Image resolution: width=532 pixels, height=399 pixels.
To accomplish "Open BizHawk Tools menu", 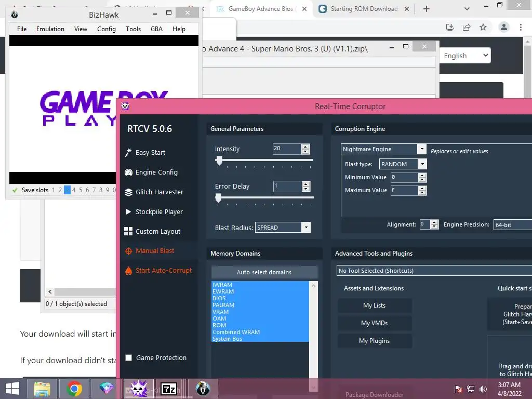I will [133, 29].
